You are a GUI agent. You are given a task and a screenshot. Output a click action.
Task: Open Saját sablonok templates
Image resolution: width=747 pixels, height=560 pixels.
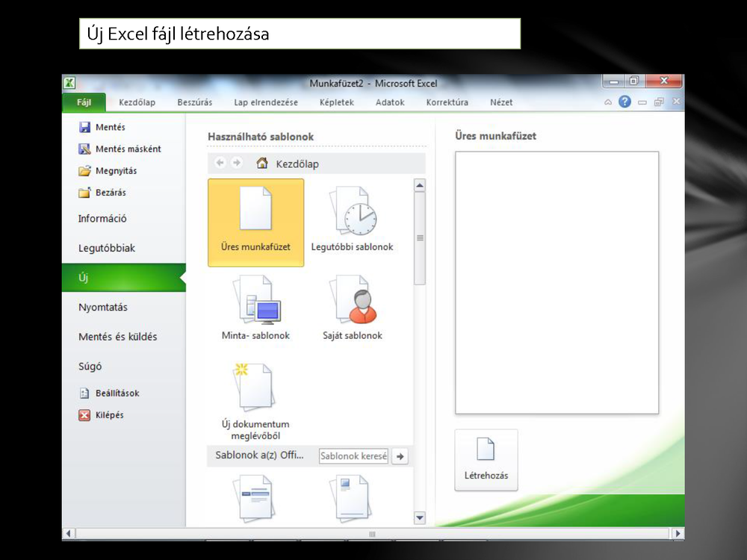pyautogui.click(x=353, y=308)
